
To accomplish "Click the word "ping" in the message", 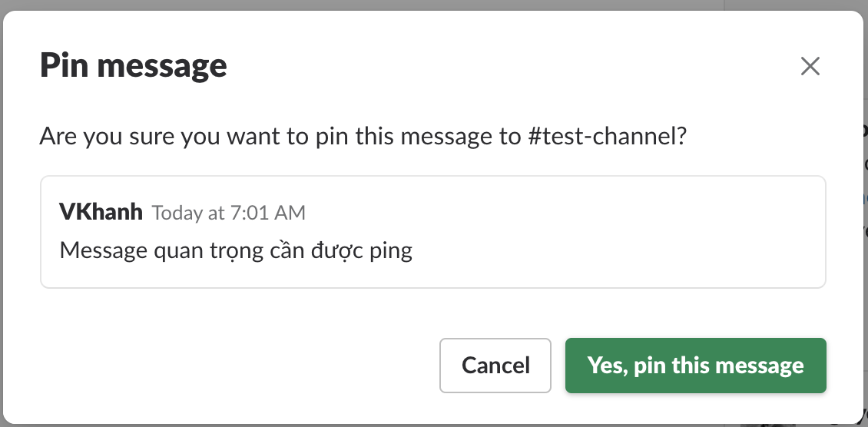I will (x=390, y=251).
